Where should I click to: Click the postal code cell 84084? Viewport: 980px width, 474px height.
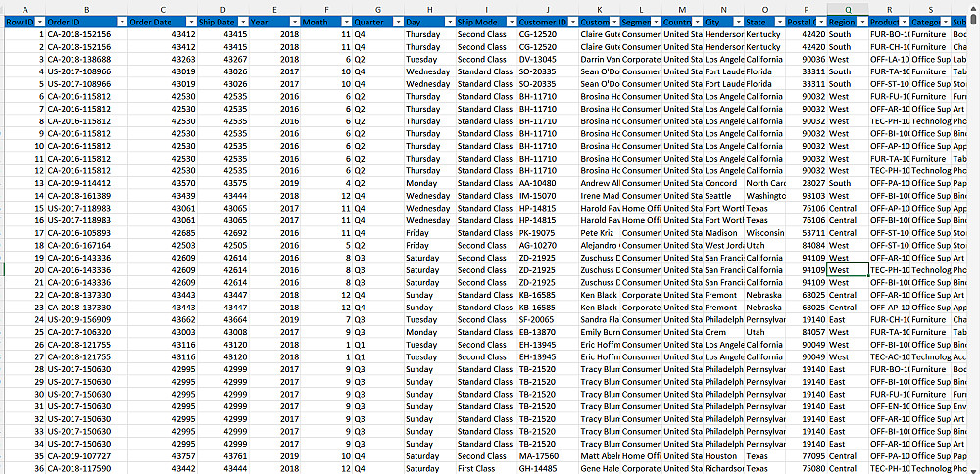click(806, 246)
